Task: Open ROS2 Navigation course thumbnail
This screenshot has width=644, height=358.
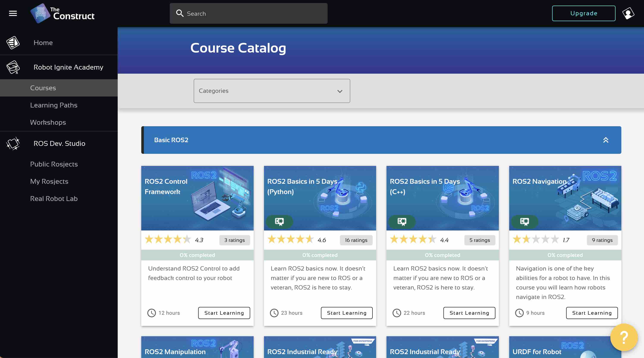Action: pyautogui.click(x=565, y=198)
